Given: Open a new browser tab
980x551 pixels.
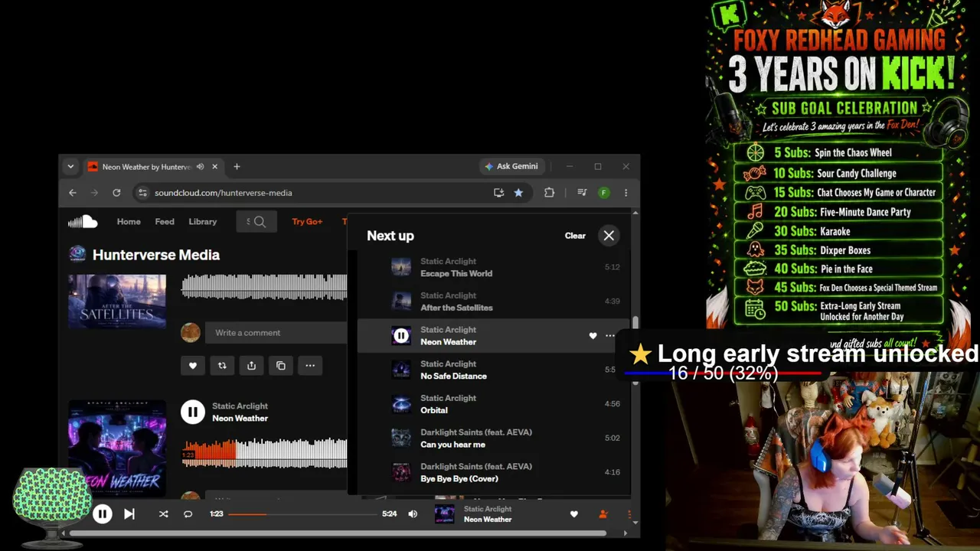Looking at the screenshot, I should coord(237,167).
